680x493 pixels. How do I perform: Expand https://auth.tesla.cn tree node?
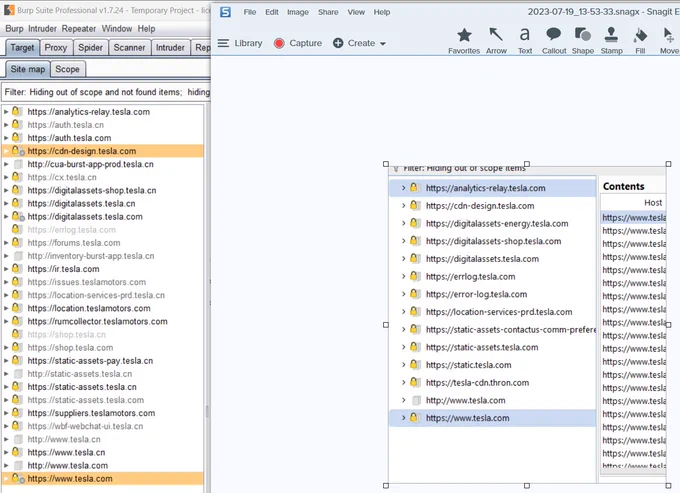coord(6,125)
